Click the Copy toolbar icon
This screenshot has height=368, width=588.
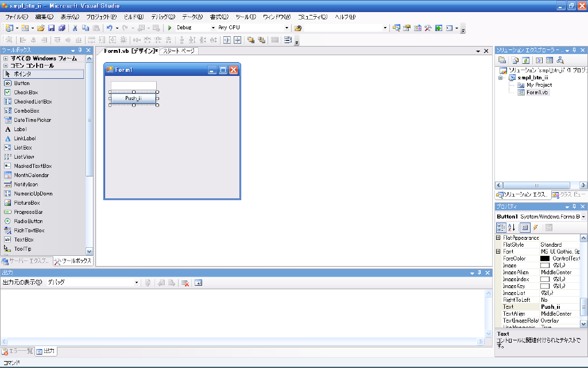point(86,28)
